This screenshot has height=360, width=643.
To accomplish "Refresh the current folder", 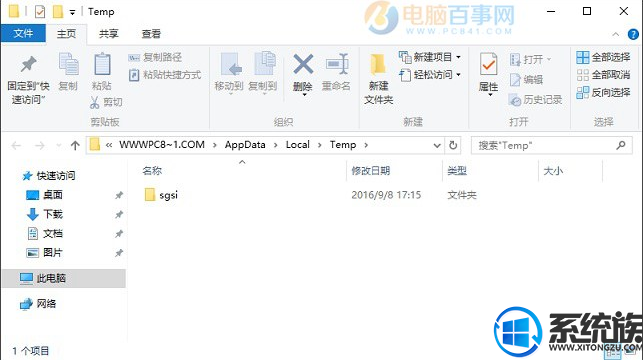I will tap(453, 145).
